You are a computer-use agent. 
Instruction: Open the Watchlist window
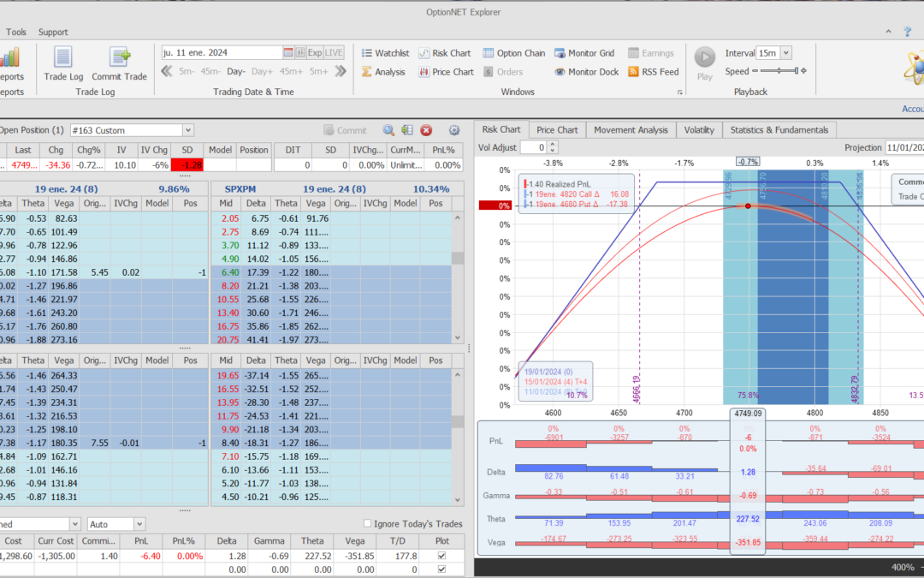coord(384,53)
